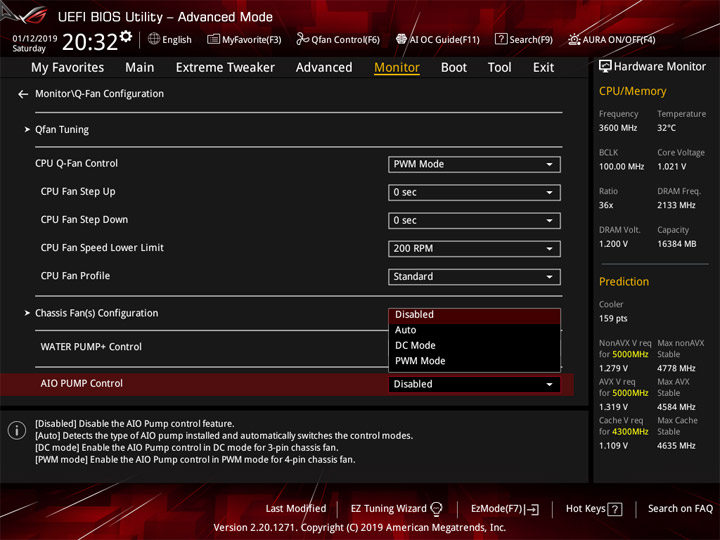Open the My Favorites tab
This screenshot has width=720, height=540.
click(68, 68)
